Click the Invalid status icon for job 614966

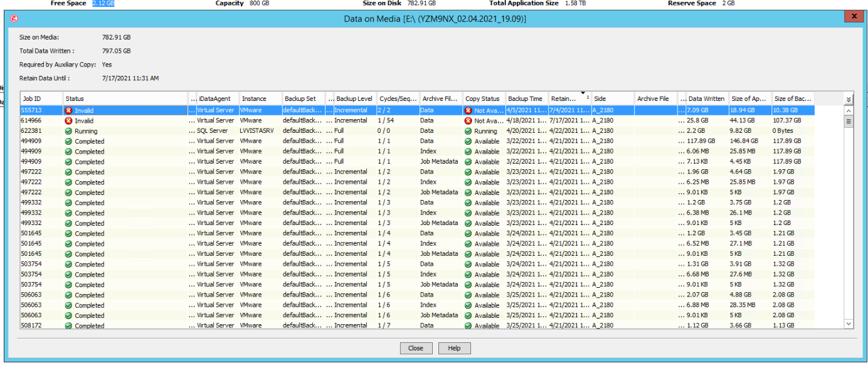[69, 120]
